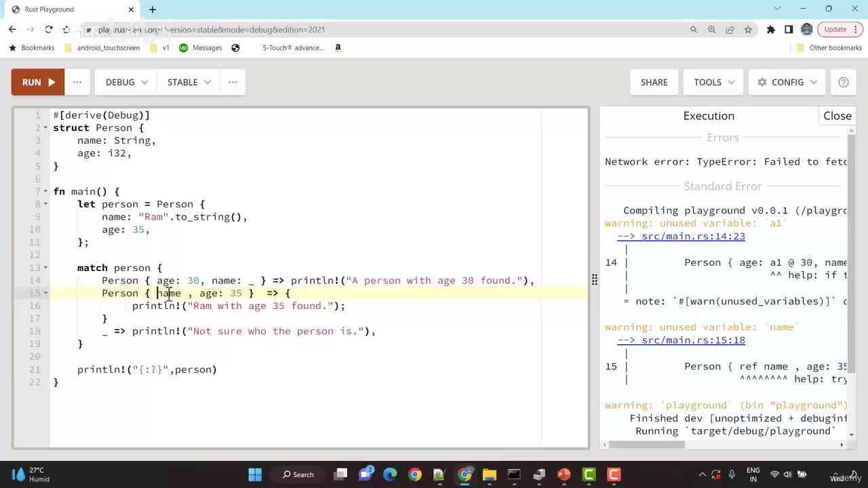The height and width of the screenshot is (488, 868).
Task: Open the Messages bookmark
Action: pos(201,48)
